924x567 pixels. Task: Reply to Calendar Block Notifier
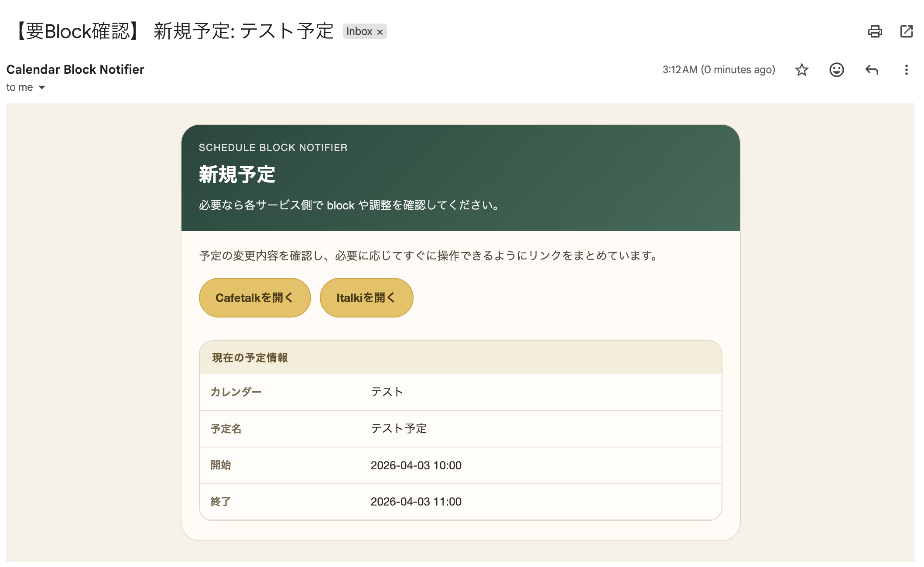tap(871, 70)
